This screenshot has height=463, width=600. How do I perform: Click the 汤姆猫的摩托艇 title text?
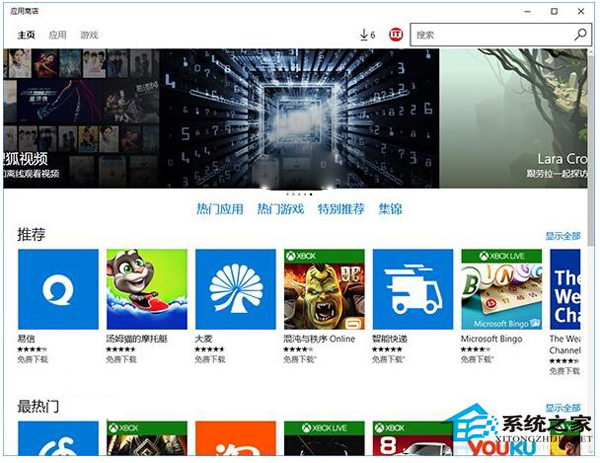137,339
